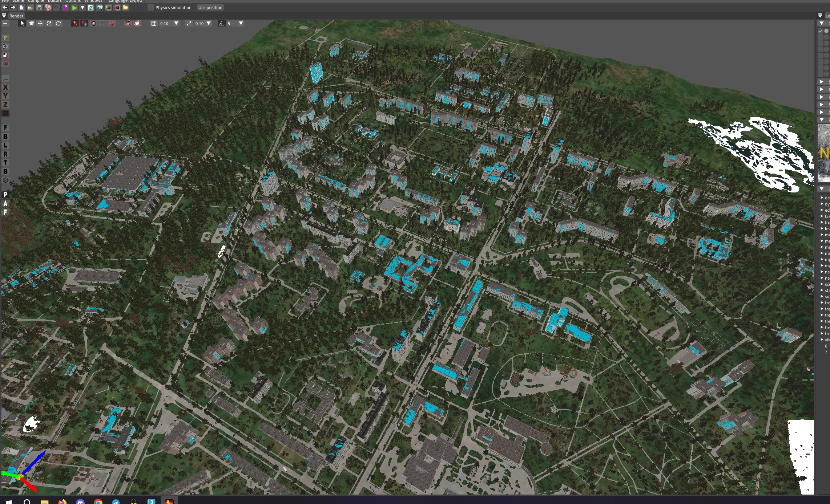Open Telegram from the taskbar

116,501
